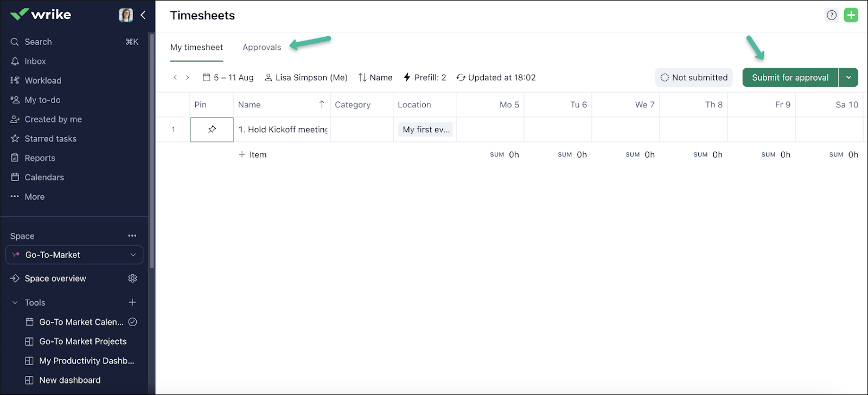This screenshot has height=395, width=868.
Task: Click the Location column header
Action: 424,105
